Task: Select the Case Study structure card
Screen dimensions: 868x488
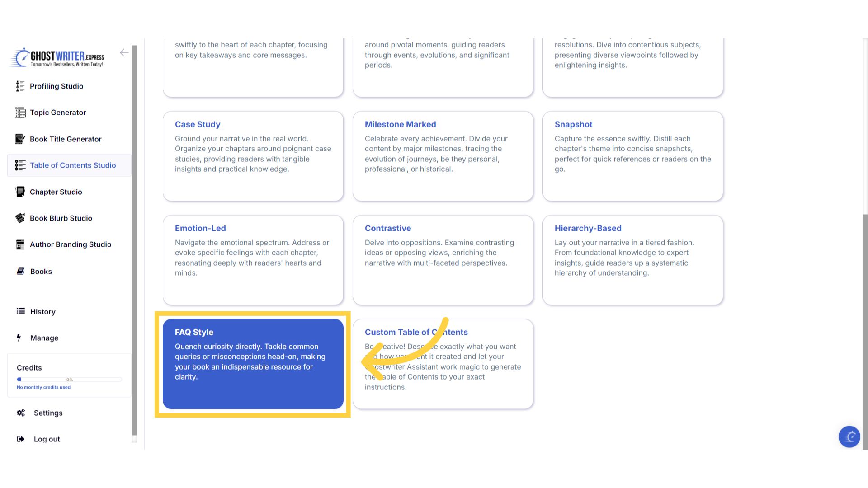Action: coord(253,156)
